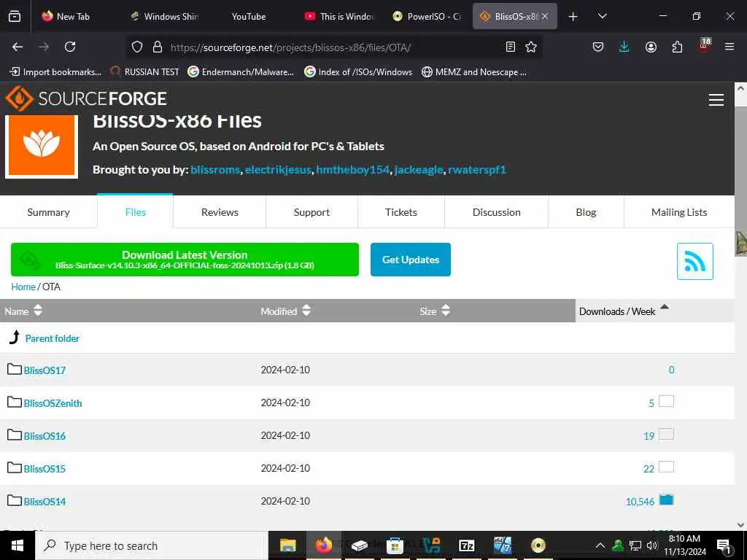Open the Windows Start menu

(18, 545)
